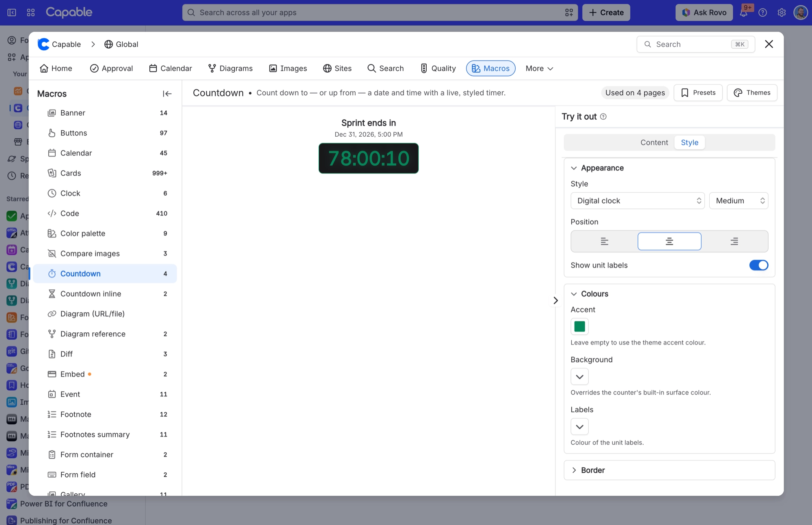Viewport: 812px width, 525px height.
Task: Set position to left align
Action: click(604, 241)
